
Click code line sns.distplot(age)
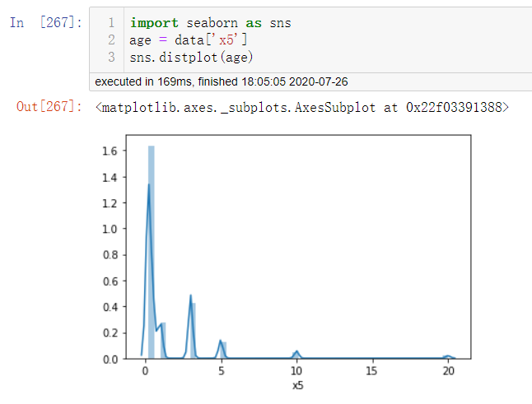pos(191,57)
